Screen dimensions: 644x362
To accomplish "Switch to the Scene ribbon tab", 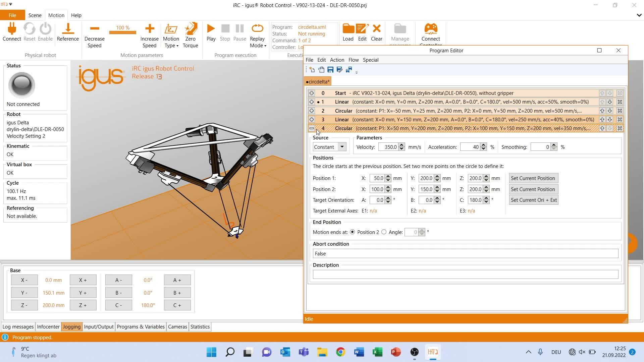I will [35, 15].
